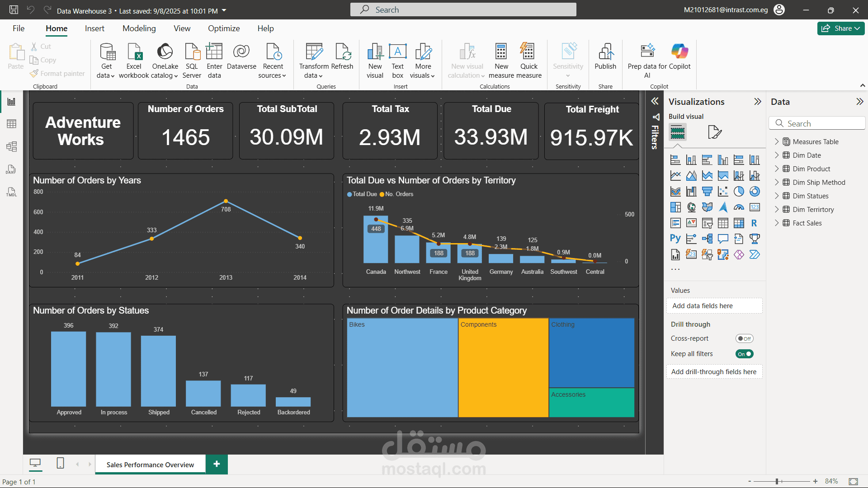Connect to SQL Server

click(192, 61)
